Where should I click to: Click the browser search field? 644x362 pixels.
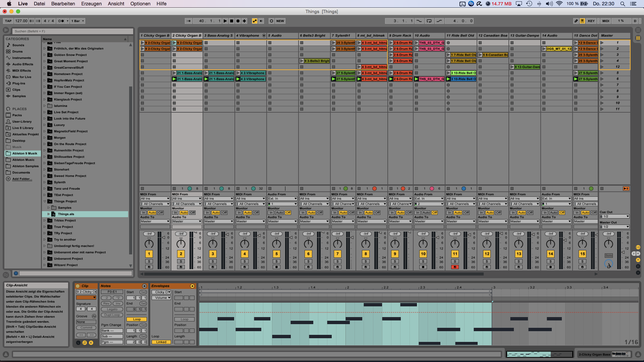click(72, 31)
